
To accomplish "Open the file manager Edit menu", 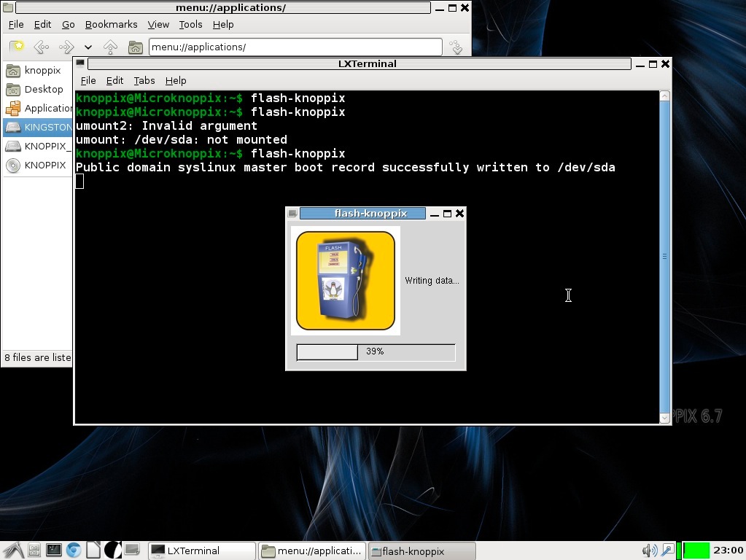I will 42,24.
